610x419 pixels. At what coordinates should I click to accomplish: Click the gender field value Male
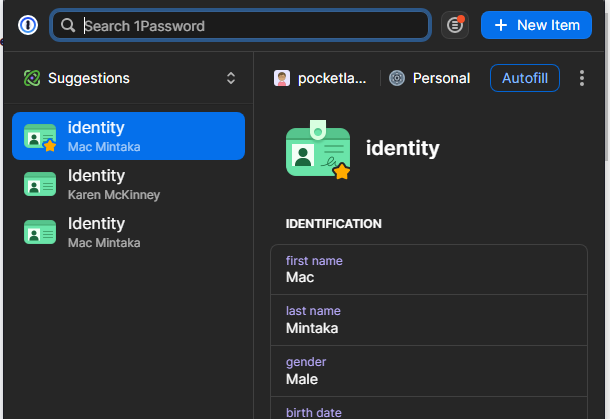[x=302, y=379]
